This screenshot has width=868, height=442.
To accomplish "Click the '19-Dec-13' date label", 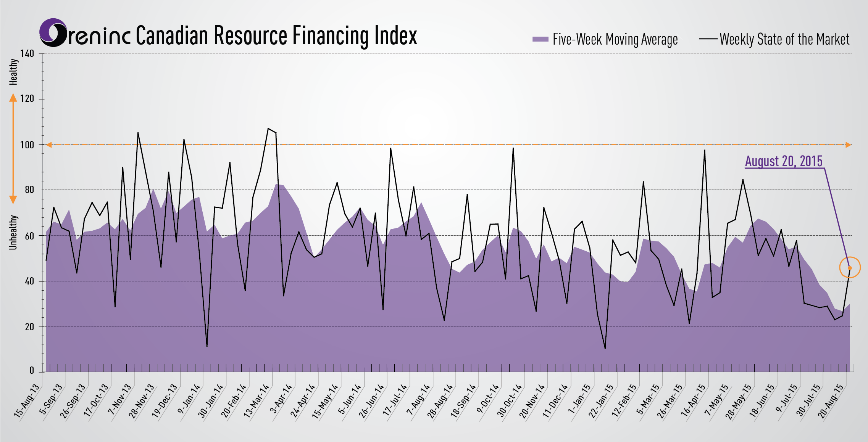I will [x=165, y=400].
